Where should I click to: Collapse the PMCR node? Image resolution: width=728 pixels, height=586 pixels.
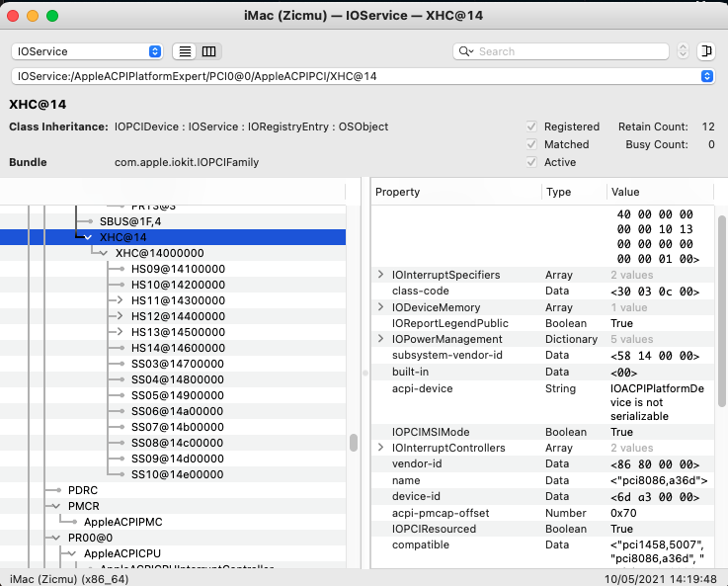tap(56, 506)
